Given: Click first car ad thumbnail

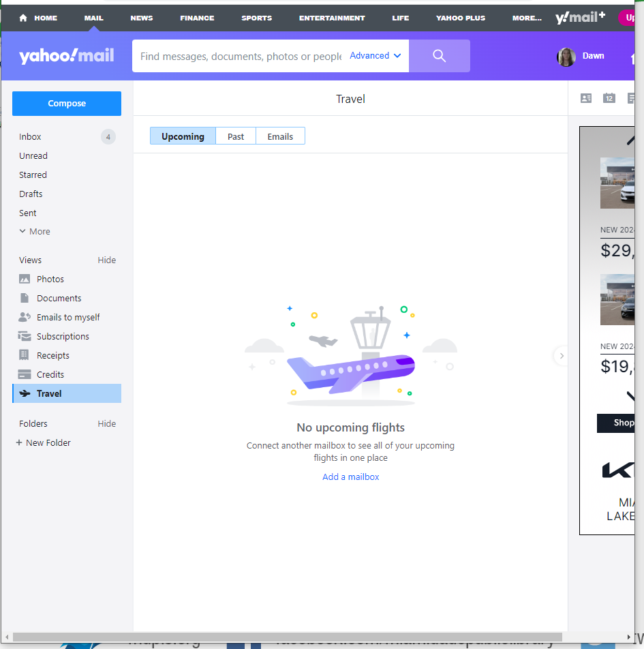Looking at the screenshot, I should [617, 183].
